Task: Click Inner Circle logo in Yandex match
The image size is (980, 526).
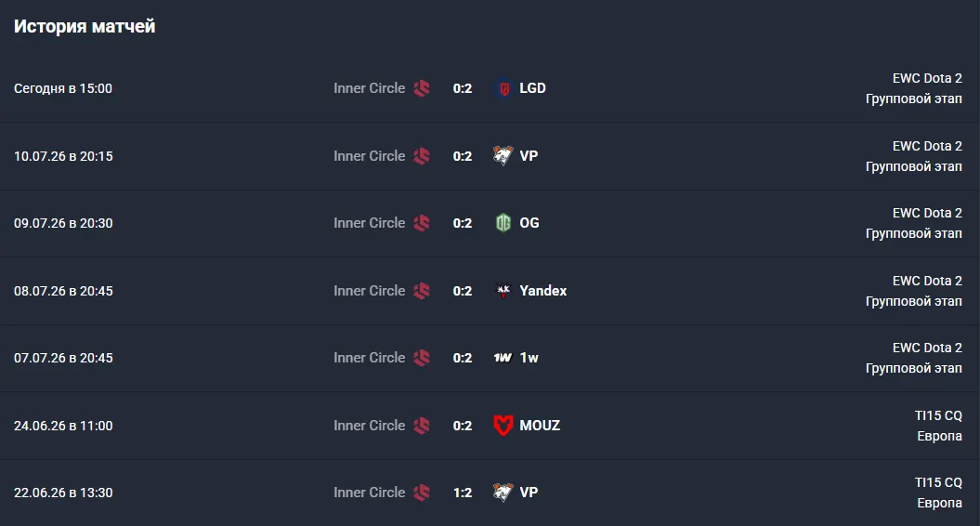Action: click(422, 290)
